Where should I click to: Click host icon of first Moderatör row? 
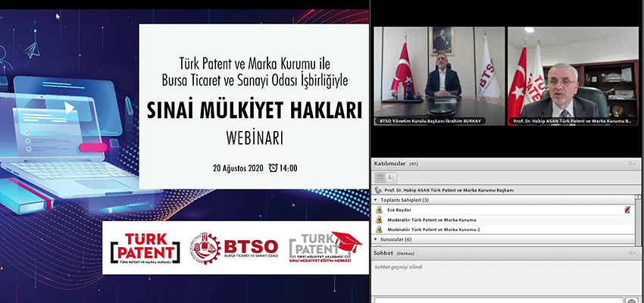(x=379, y=220)
